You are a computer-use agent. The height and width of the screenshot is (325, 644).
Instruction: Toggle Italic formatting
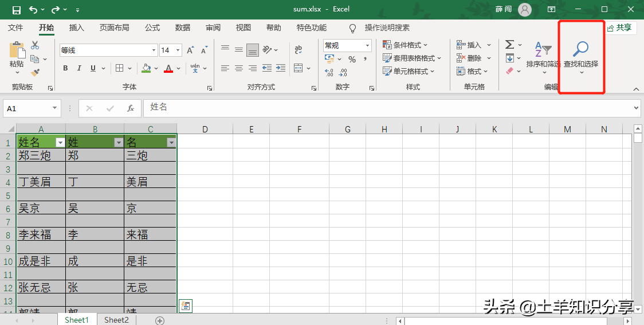tap(79, 68)
